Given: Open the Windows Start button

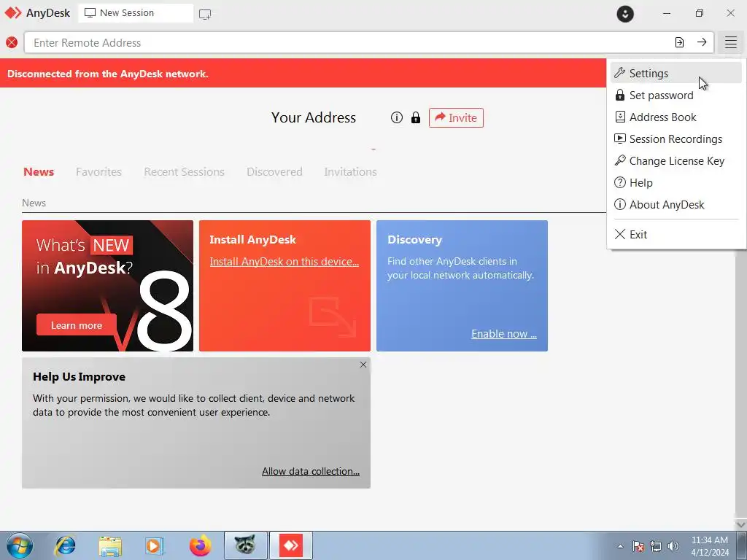Looking at the screenshot, I should pos(19,545).
